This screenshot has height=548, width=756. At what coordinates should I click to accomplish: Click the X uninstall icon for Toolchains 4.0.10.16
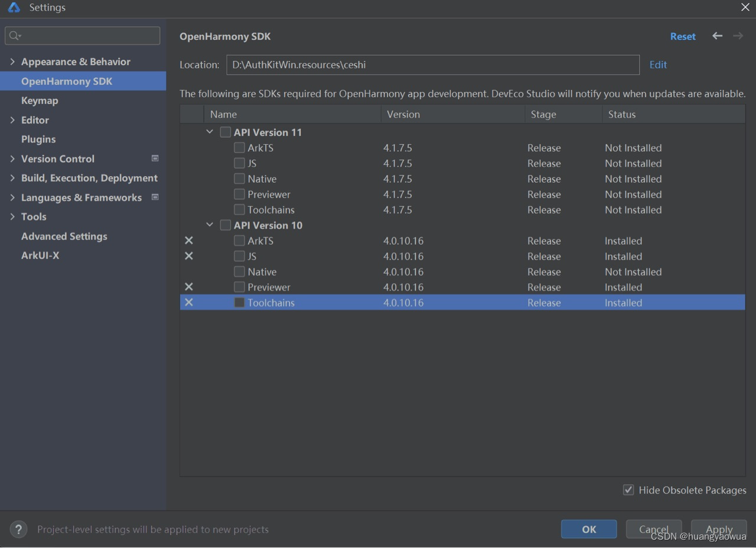(x=189, y=302)
